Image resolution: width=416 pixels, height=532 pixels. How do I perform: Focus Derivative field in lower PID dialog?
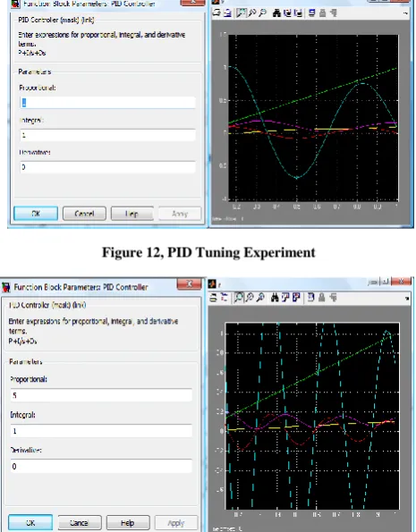tap(101, 466)
